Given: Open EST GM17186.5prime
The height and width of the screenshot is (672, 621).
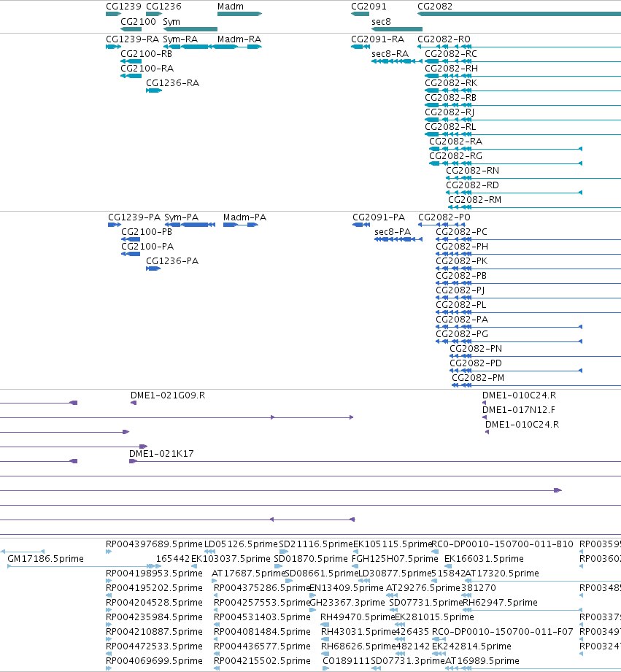Looking at the screenshot, I should (45, 559).
